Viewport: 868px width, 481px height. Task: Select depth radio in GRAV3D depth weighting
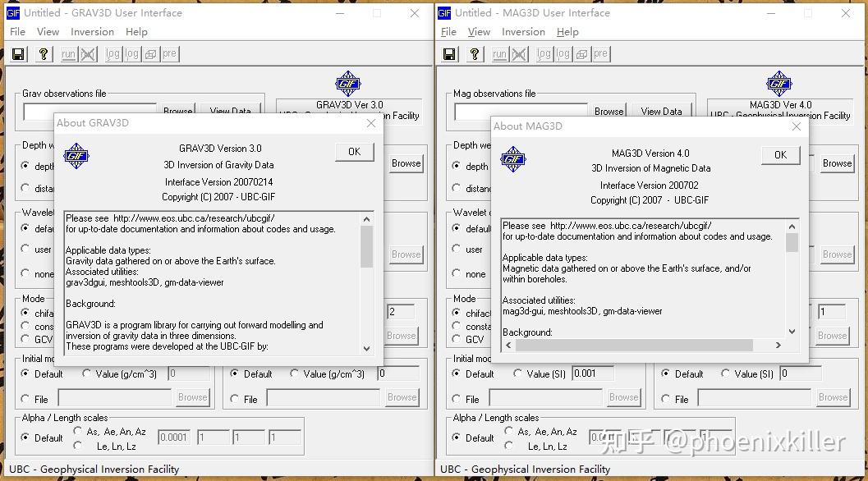25,166
